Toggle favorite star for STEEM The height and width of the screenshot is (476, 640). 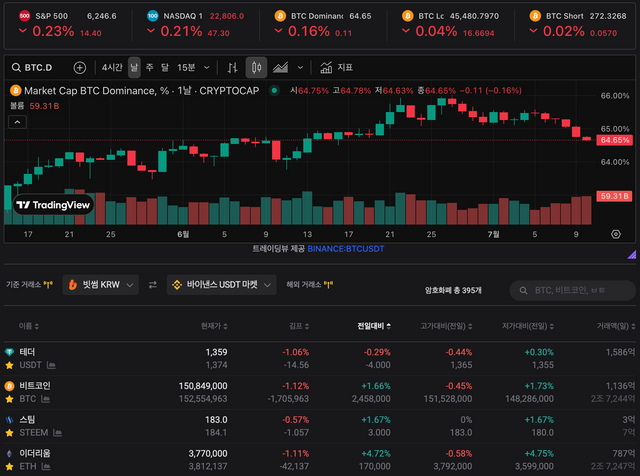coord(9,433)
